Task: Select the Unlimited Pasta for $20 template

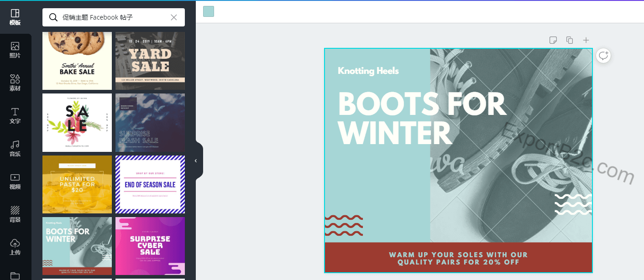Action: (77, 184)
